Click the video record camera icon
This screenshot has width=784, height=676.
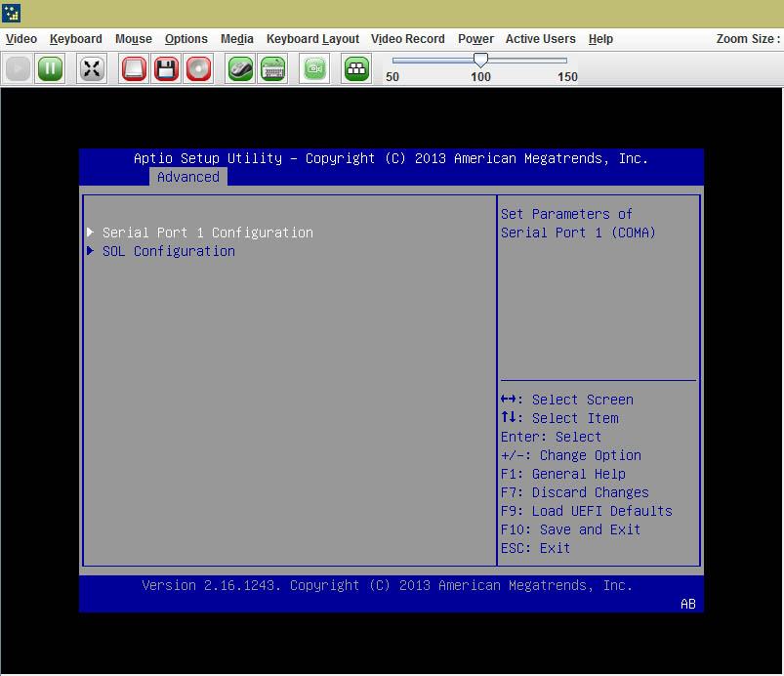tap(314, 68)
